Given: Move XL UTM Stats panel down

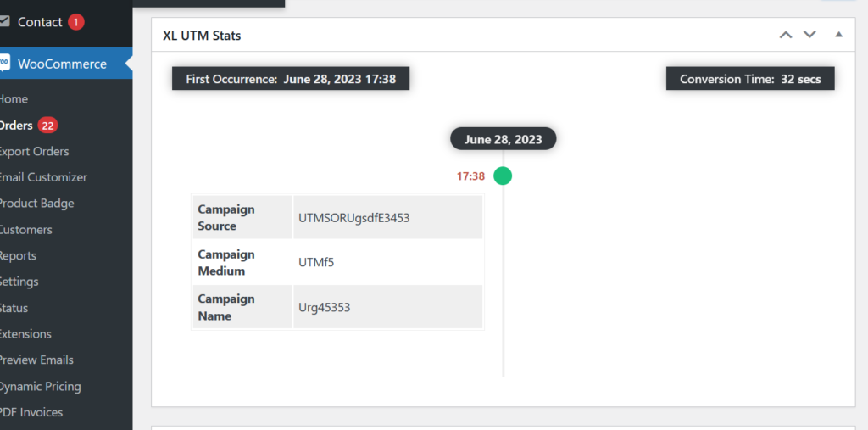Looking at the screenshot, I should click(810, 35).
